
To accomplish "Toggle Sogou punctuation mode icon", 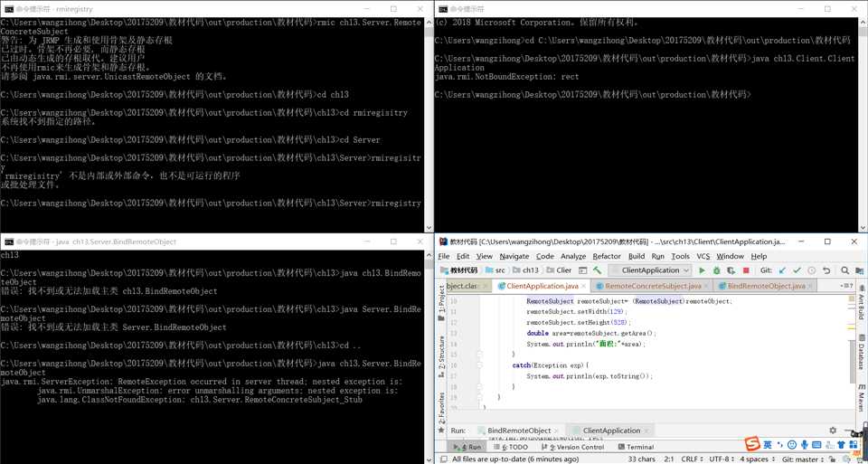I will 780,445.
